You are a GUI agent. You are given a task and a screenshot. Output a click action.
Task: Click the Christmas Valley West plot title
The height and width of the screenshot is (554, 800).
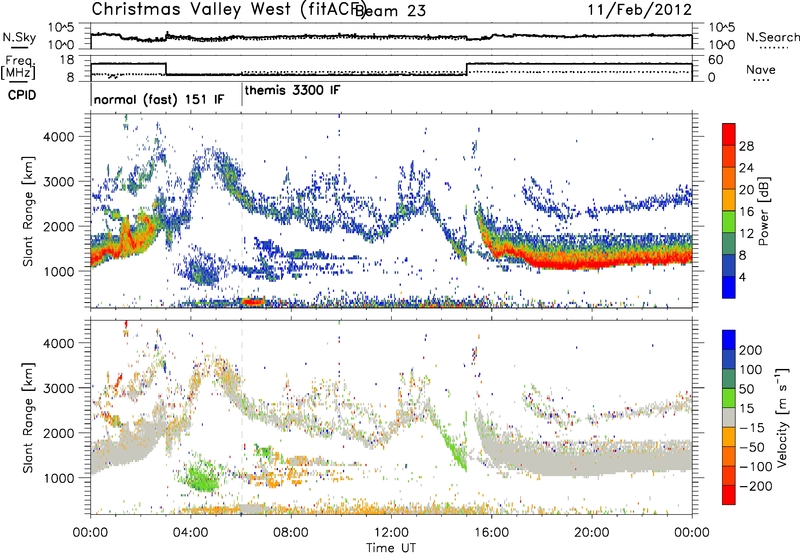(x=228, y=9)
